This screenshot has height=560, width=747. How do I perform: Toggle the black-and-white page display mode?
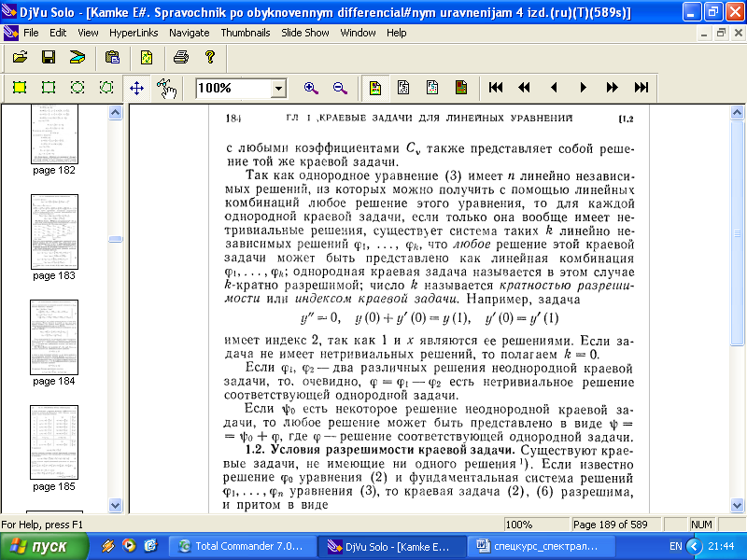(403, 88)
